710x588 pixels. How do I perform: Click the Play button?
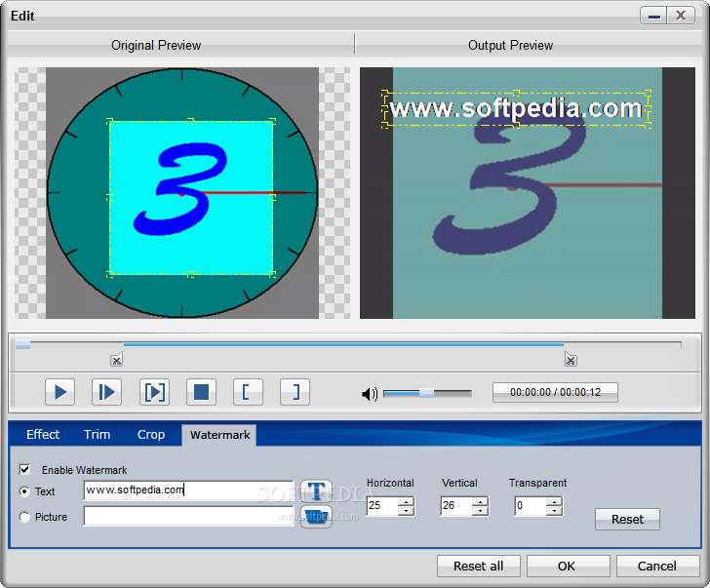[x=59, y=392]
